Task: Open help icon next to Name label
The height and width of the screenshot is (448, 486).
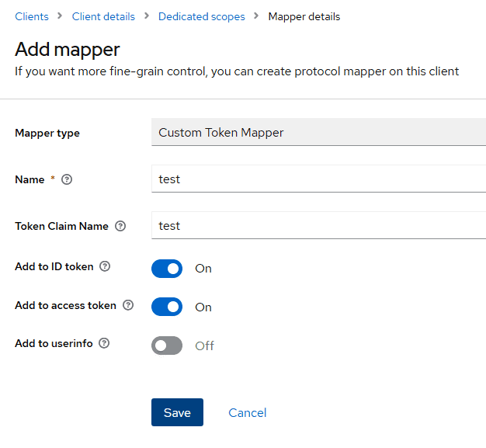Action: pyautogui.click(x=67, y=179)
